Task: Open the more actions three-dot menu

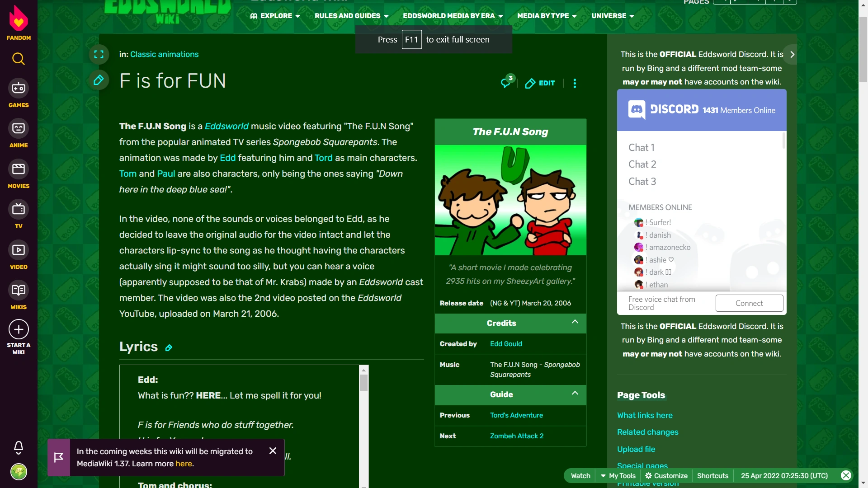Action: (x=575, y=83)
